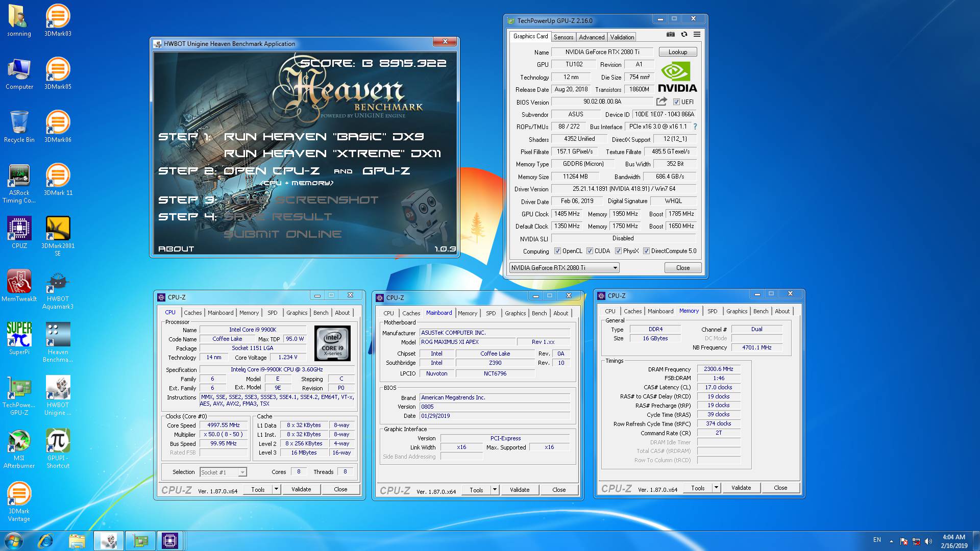Take GPU-Z screenshot with camera icon
This screenshot has width=980, height=551.
click(671, 35)
